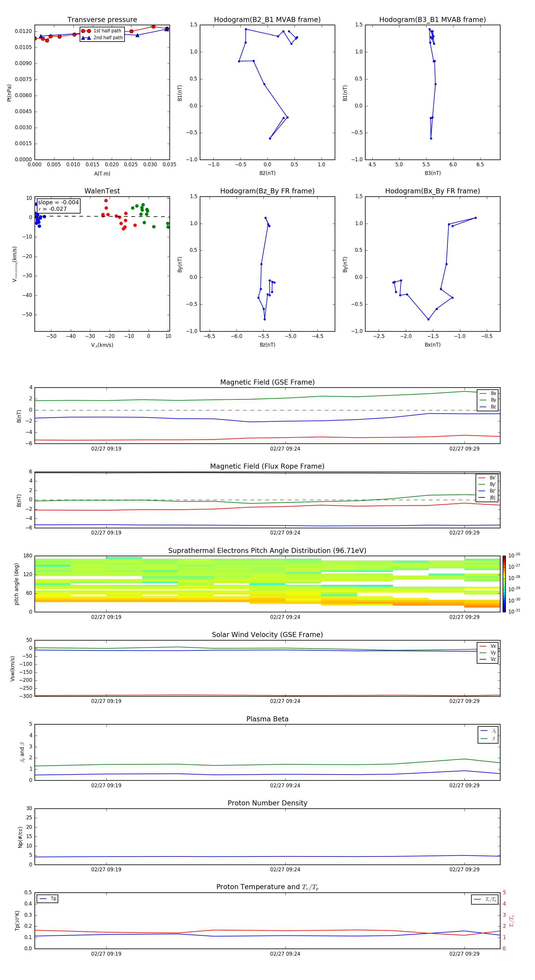Click the 'Vsw(km/s)' axis label
The height and width of the screenshot is (980, 535).
click(12, 668)
